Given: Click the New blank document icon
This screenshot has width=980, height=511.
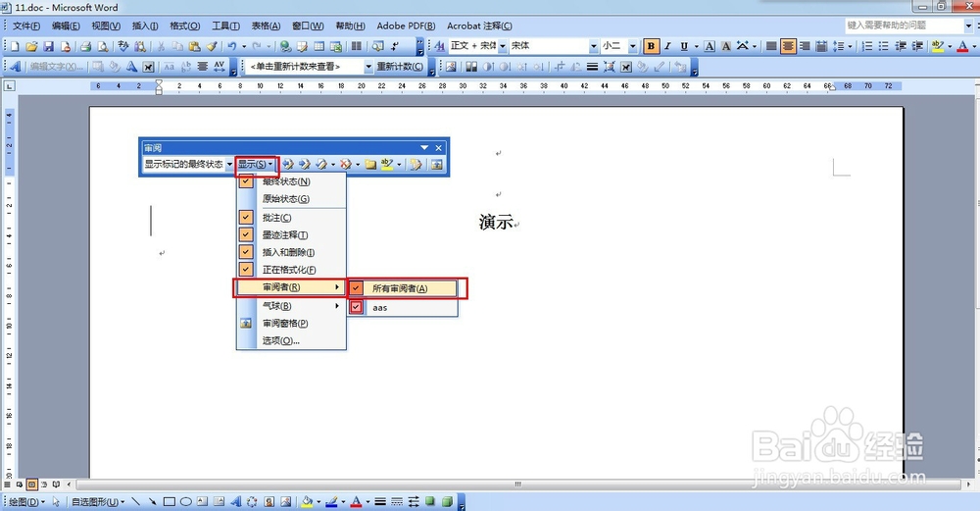Looking at the screenshot, I should (x=15, y=46).
